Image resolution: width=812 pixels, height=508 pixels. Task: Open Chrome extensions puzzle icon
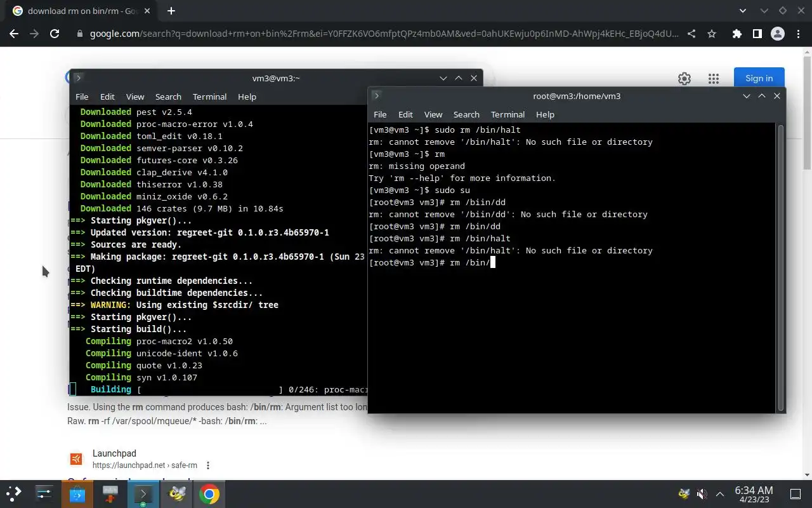pyautogui.click(x=737, y=34)
